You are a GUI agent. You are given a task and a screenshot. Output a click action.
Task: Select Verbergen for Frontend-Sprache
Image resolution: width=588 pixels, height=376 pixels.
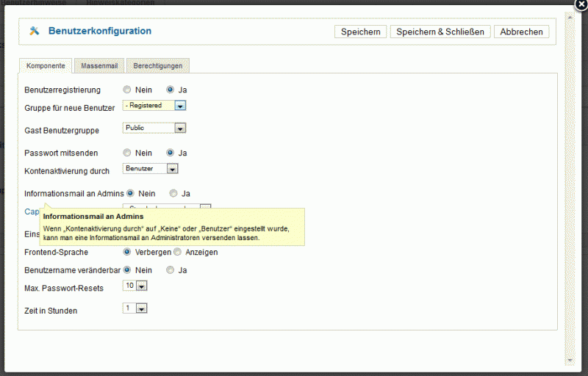pos(127,252)
